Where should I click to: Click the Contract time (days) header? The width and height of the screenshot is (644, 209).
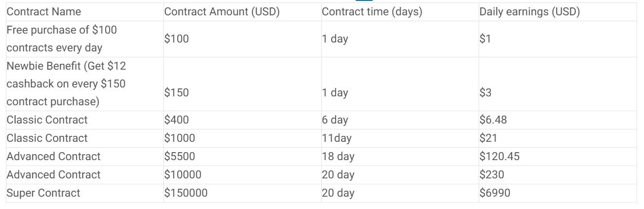pos(372,12)
